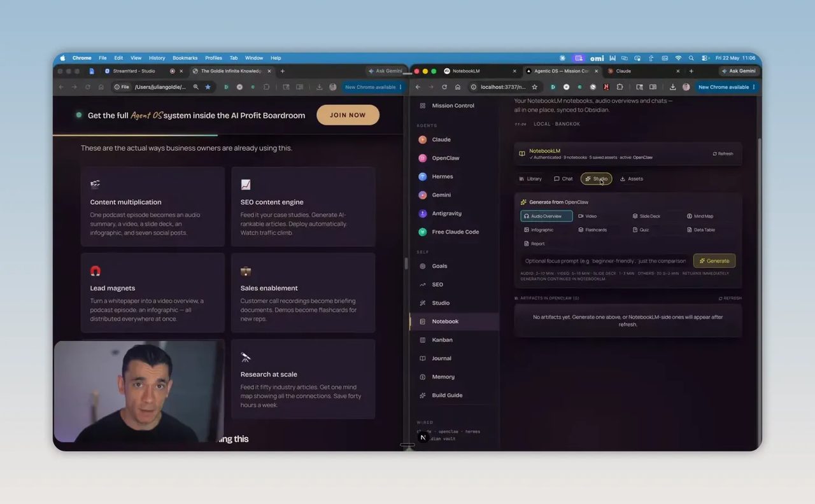Viewport: 815px width, 504px height.
Task: Click the Next.js dev indicator badge
Action: pyautogui.click(x=423, y=438)
